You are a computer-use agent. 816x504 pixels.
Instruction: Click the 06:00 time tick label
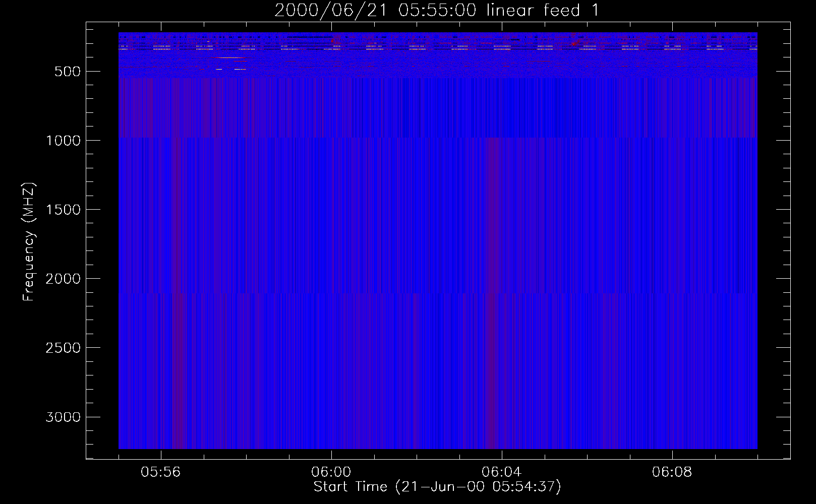(331, 472)
